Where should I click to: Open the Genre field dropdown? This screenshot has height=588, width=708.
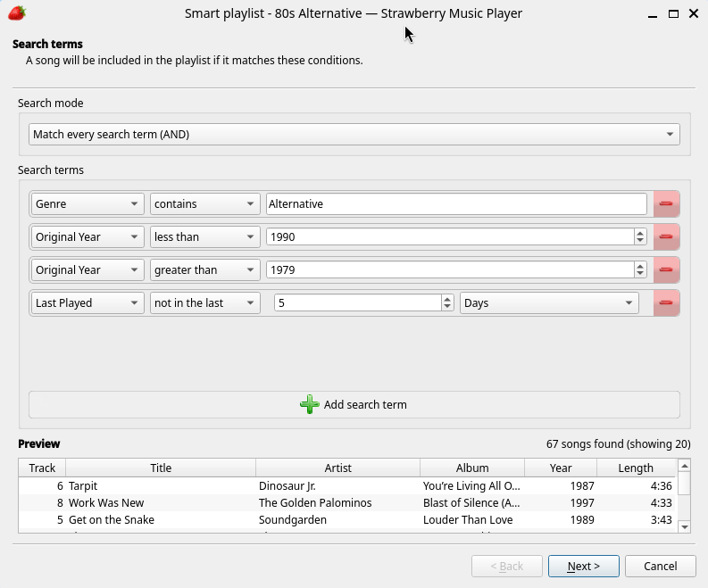(x=87, y=204)
